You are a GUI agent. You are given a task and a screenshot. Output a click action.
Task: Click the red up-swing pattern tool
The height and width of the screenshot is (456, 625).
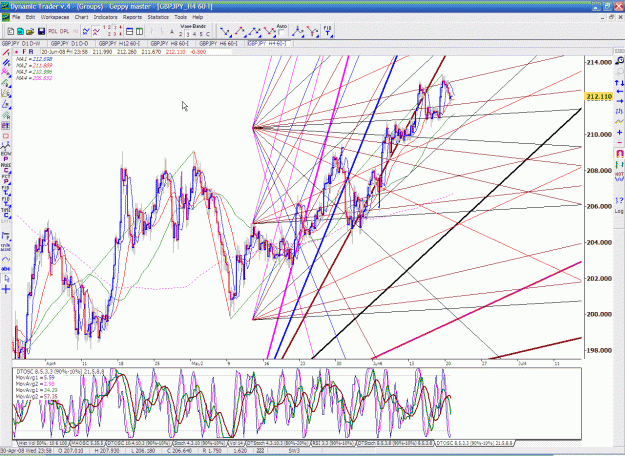(240, 31)
